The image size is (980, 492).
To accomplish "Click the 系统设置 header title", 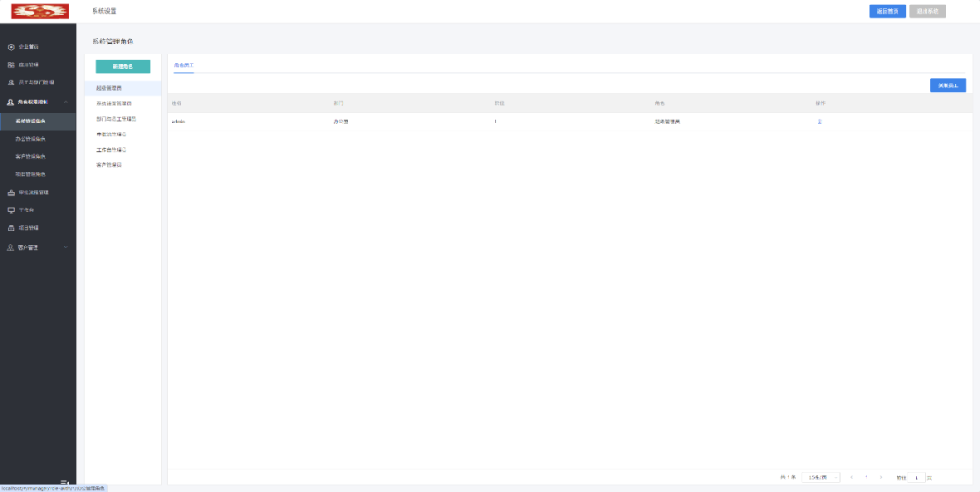I will [103, 11].
